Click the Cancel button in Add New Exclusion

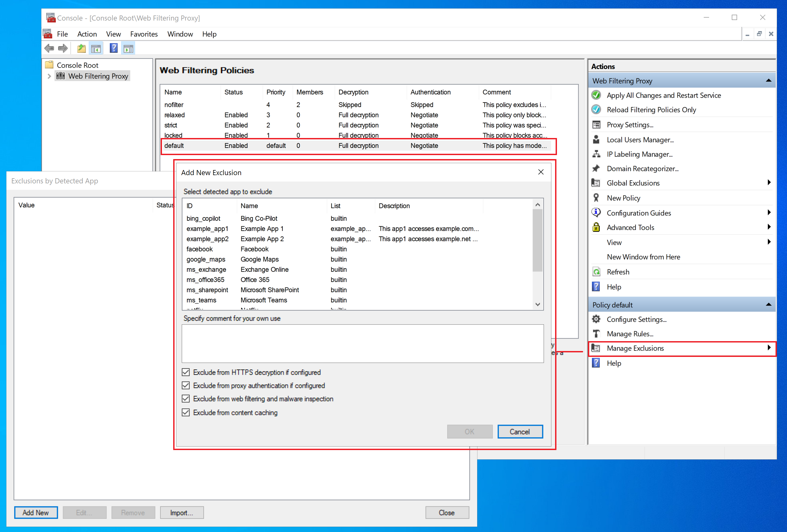click(x=520, y=432)
